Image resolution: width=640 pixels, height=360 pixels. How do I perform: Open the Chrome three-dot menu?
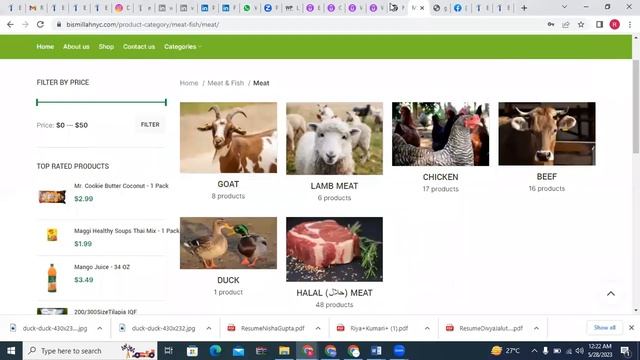[630, 24]
